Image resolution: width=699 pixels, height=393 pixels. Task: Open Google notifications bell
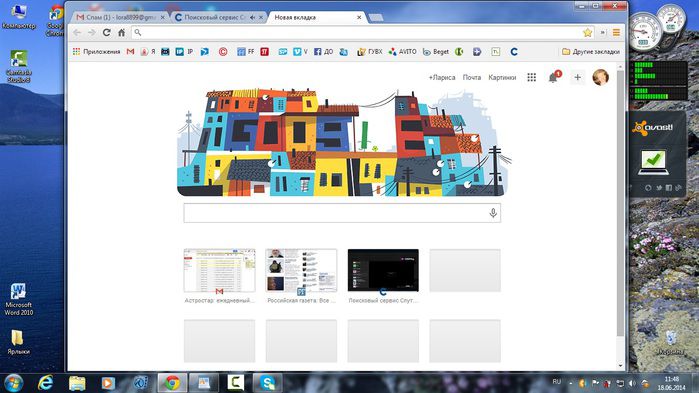(553, 78)
